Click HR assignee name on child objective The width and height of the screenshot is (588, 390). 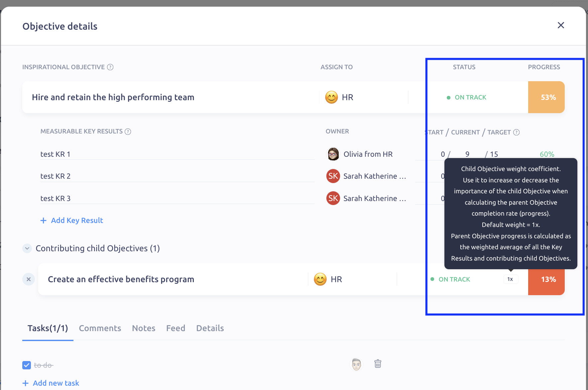336,279
